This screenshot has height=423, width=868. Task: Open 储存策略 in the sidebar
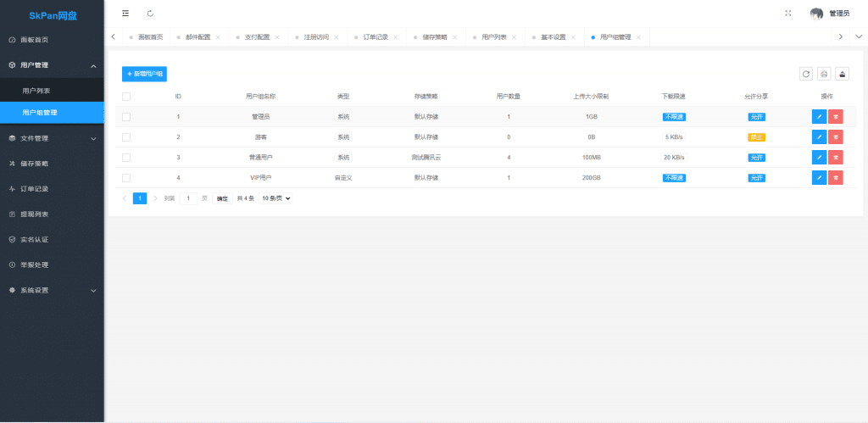(x=52, y=164)
